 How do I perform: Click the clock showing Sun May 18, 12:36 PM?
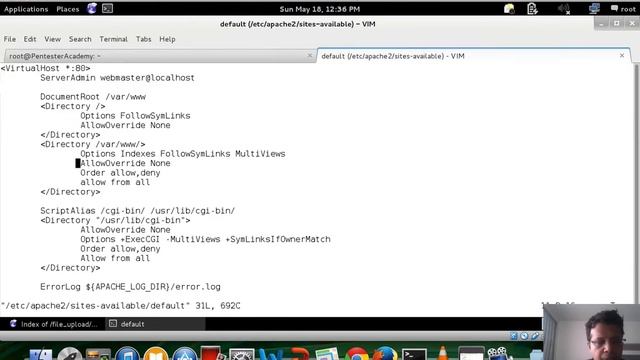320,9
